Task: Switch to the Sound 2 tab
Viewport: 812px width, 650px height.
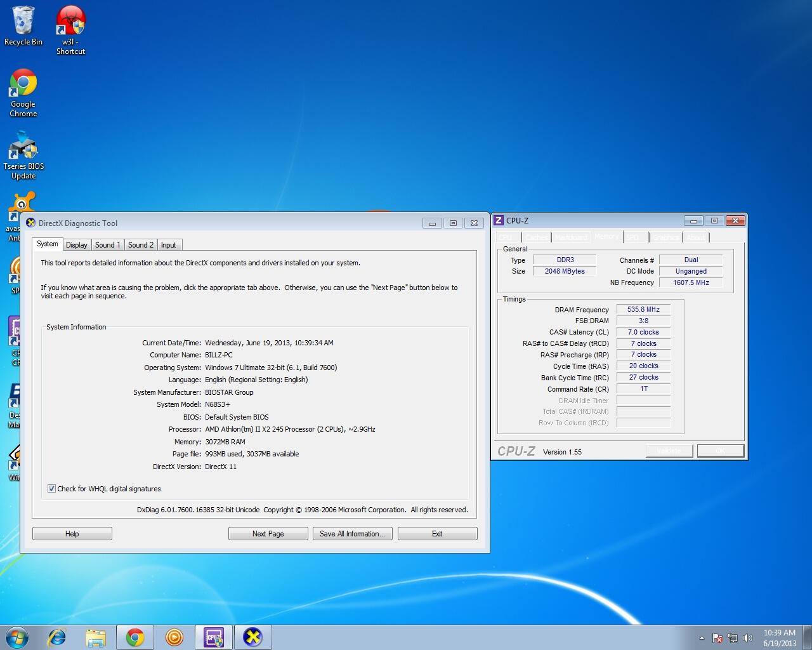Action: 140,245
